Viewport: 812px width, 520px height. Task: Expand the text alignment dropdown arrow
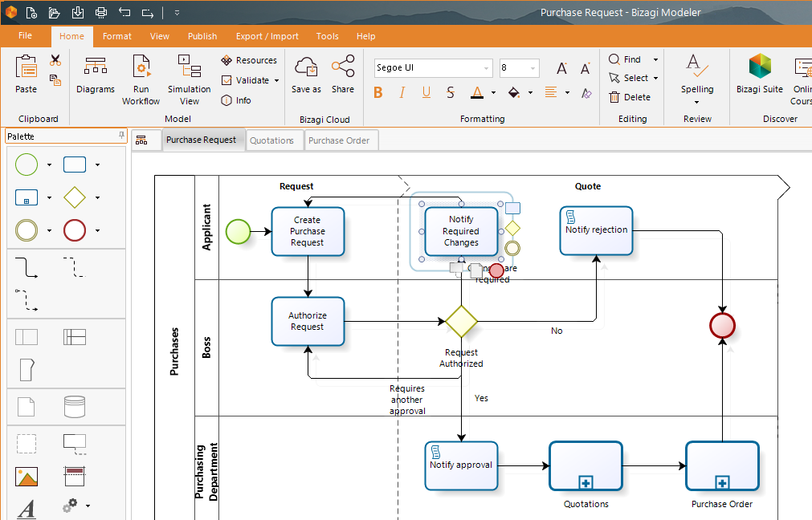click(567, 93)
